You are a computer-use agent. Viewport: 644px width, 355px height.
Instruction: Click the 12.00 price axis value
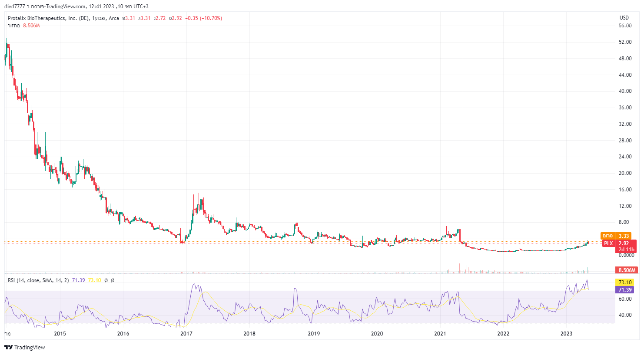click(x=625, y=206)
